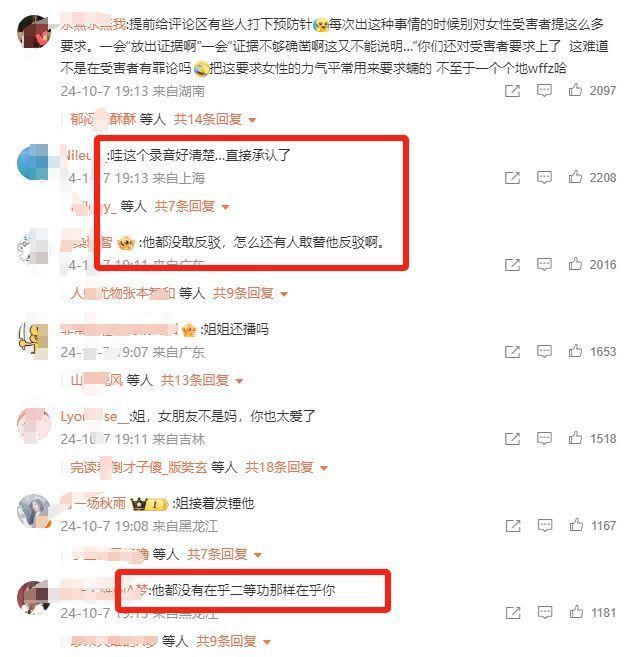Image resolution: width=637 pixels, height=657 pixels.
Task: Click avatar of the first commenter from 湖南
Action: (x=34, y=32)
